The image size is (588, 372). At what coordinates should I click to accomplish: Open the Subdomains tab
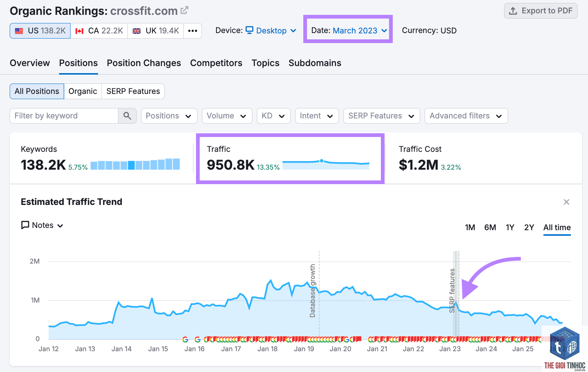coord(315,63)
